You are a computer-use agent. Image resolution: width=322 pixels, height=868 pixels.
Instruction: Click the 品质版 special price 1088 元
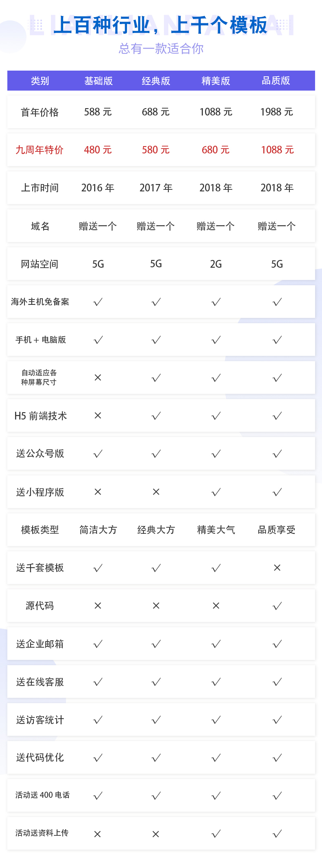tap(277, 150)
